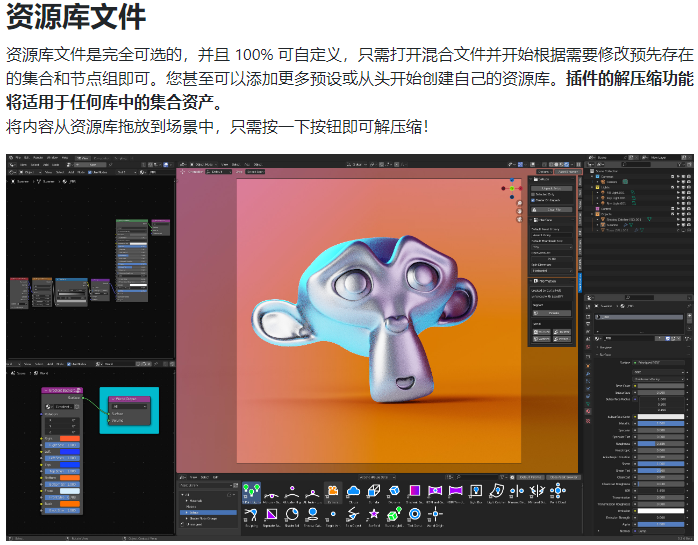Viewport: 698px width, 545px height.
Task: Click the viewport pan hand icon
Action: pyautogui.click(x=519, y=211)
